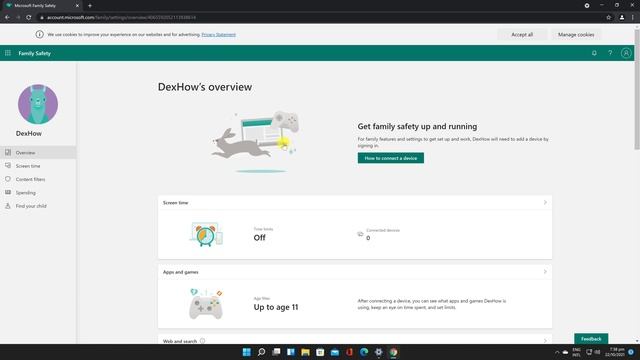Open the help question mark icon

[610, 53]
